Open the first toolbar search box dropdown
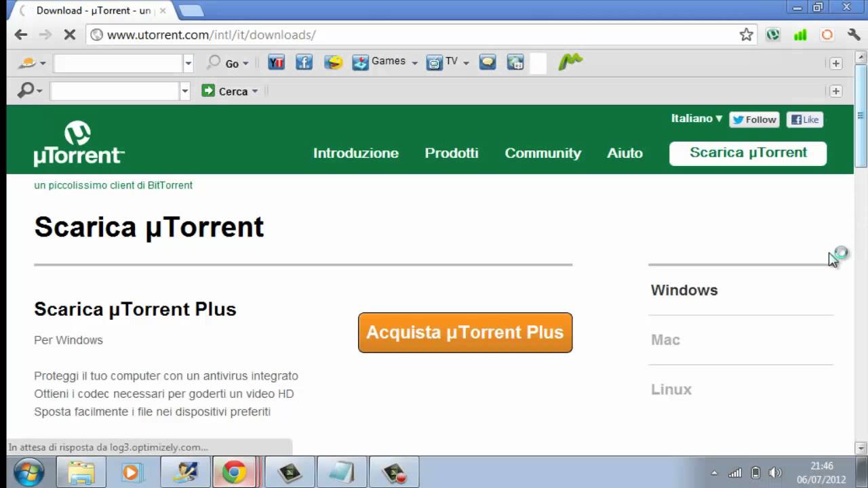Screen dimensions: 868x488 (189, 63)
